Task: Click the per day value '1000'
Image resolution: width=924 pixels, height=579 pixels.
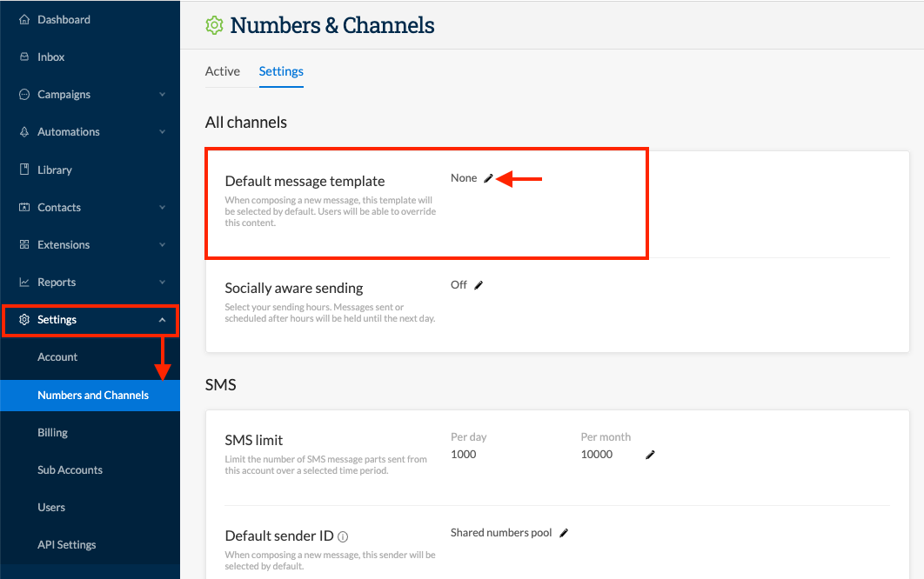Action: [x=463, y=454]
